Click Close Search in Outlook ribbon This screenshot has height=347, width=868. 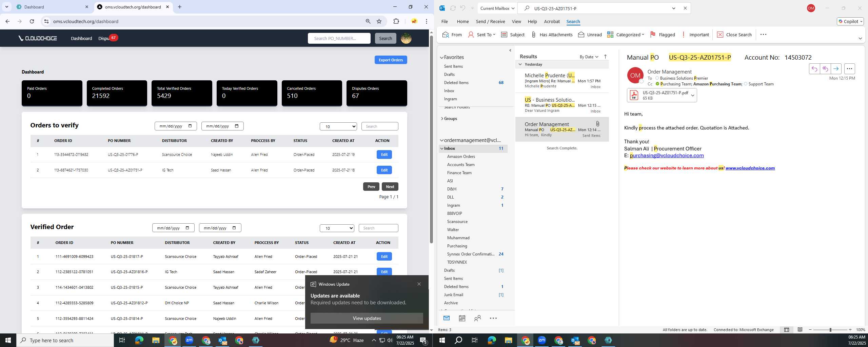click(734, 35)
